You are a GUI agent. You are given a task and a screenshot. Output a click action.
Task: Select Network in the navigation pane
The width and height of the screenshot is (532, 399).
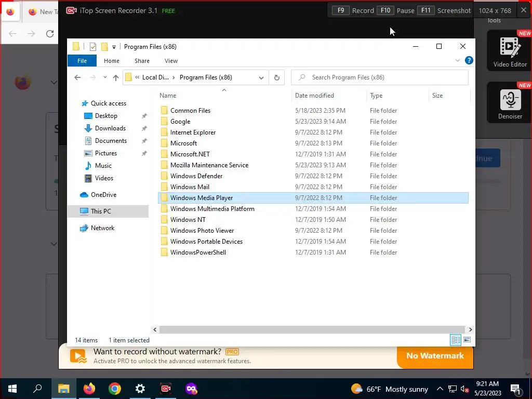[x=102, y=228]
